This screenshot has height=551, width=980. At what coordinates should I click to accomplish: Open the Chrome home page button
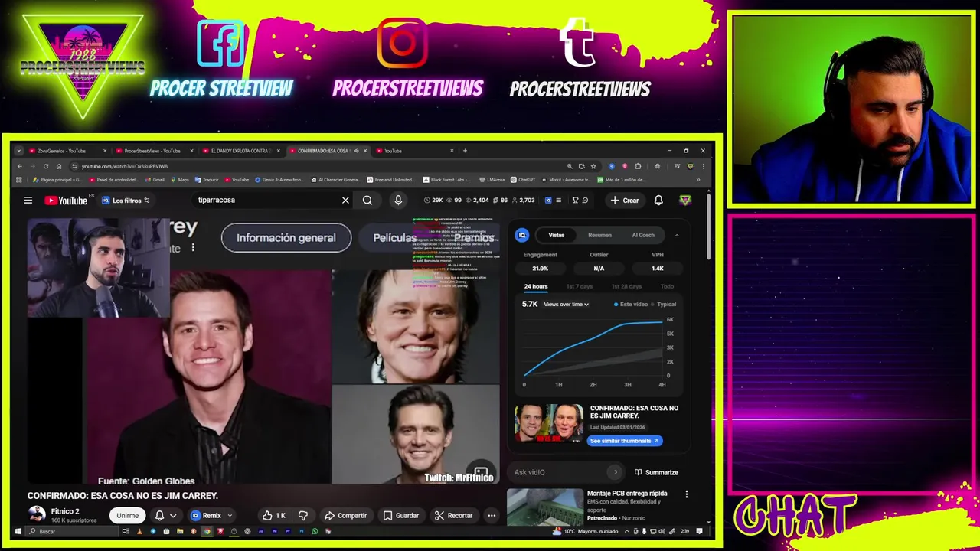click(x=59, y=166)
